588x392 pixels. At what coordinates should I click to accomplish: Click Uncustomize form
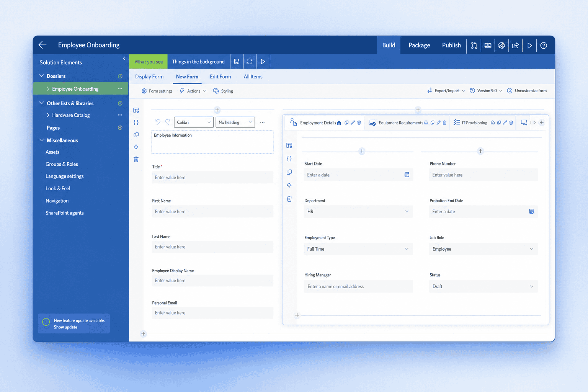click(x=527, y=91)
